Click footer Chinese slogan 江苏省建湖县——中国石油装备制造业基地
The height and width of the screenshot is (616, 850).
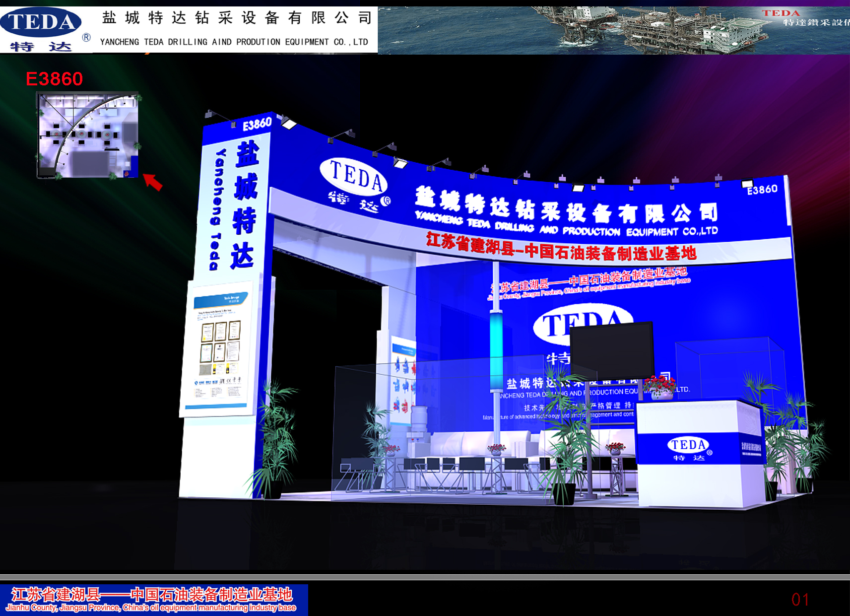[152, 594]
